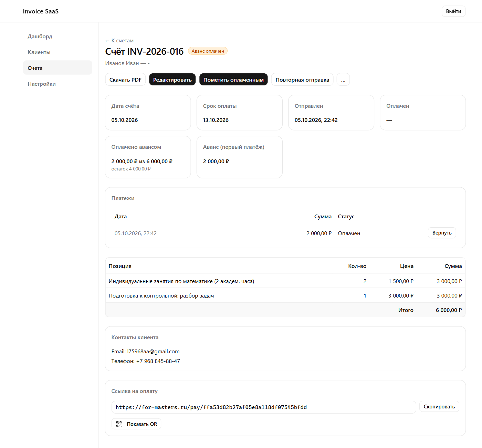Copy payment link with Скопировать
This screenshot has width=482, height=448.
click(439, 407)
